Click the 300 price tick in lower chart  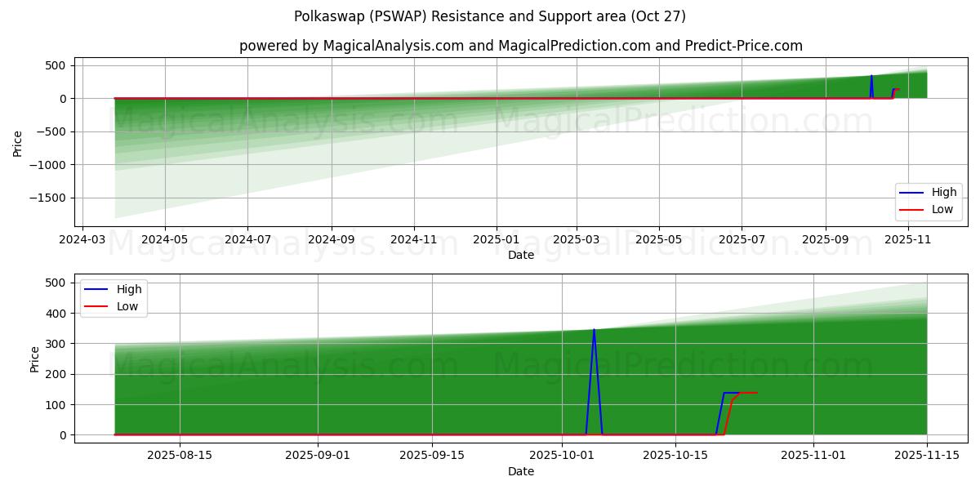coord(56,344)
